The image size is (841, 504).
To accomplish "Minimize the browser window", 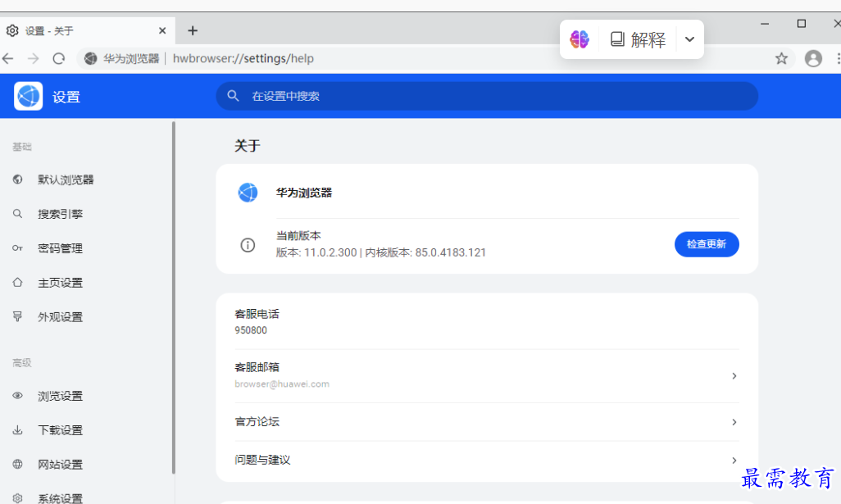I will [765, 24].
